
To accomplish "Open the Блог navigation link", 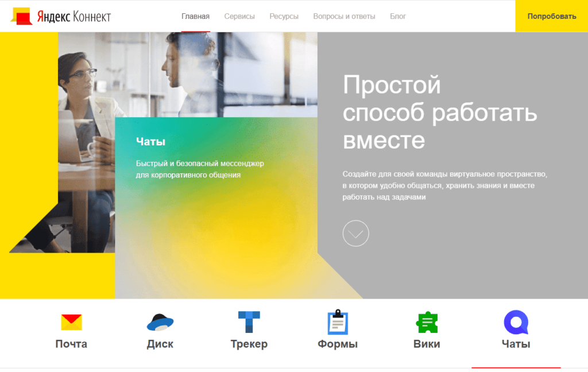I will (398, 16).
